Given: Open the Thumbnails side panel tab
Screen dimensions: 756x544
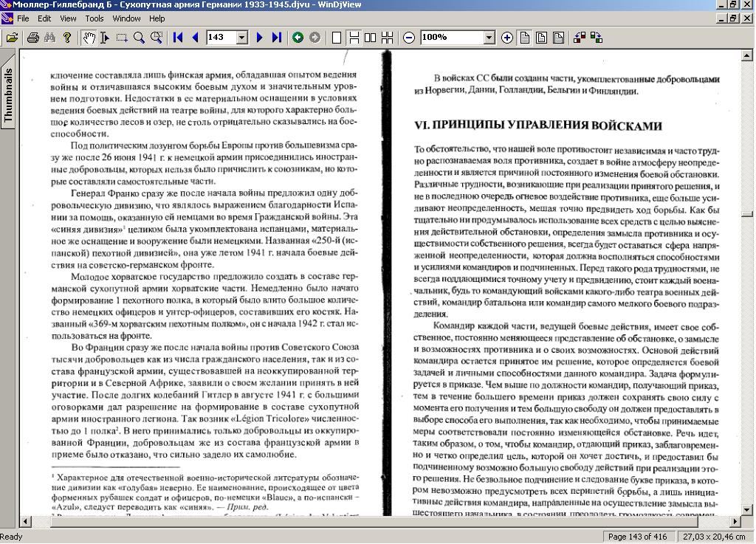Looking at the screenshot, I should (8, 94).
